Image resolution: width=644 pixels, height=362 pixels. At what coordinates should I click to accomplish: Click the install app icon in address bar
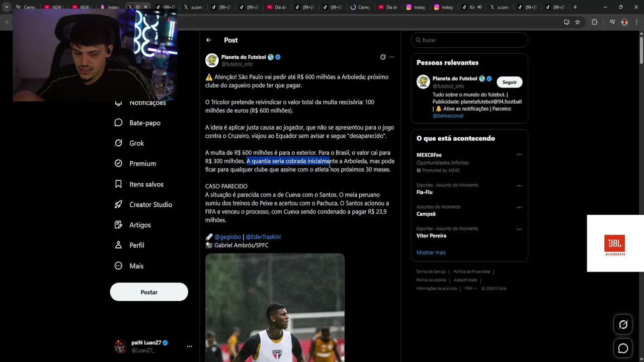coord(567,22)
